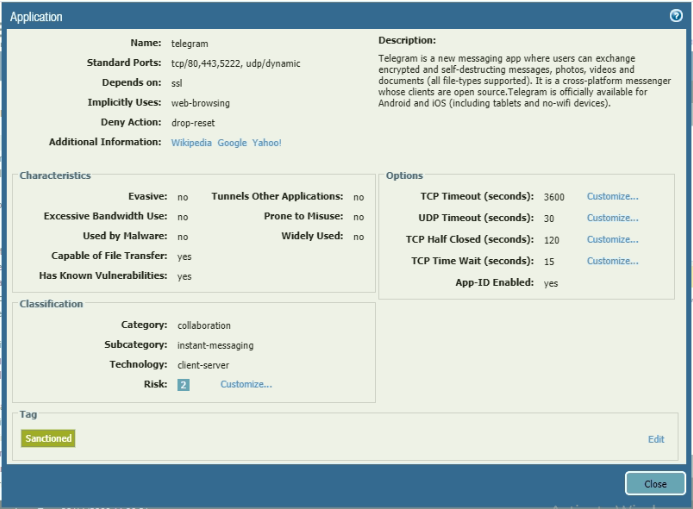Select the Category value collaboration
The image size is (693, 509).
coord(204,326)
